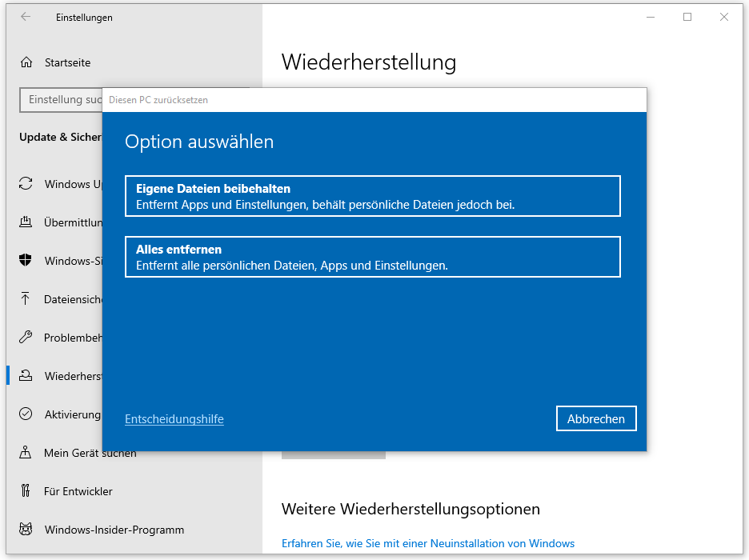The width and height of the screenshot is (749, 560).
Task: Click the back arrow in Einstellungen
Action: [25, 17]
